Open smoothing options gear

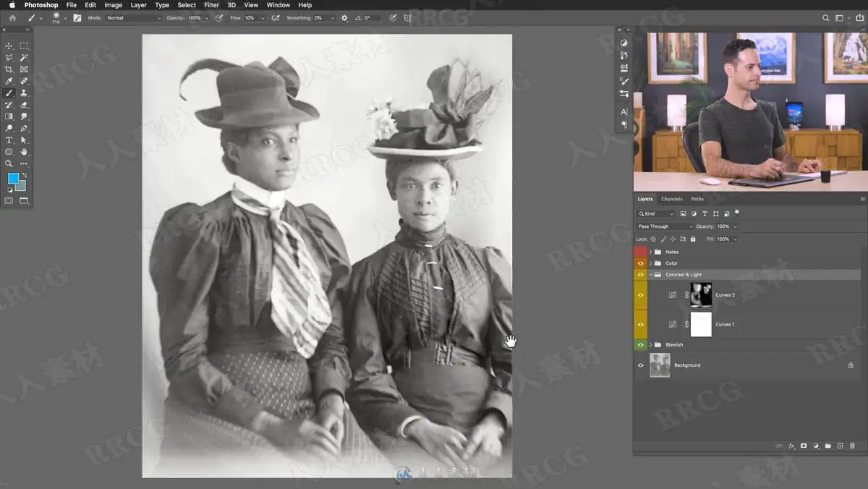tap(344, 17)
